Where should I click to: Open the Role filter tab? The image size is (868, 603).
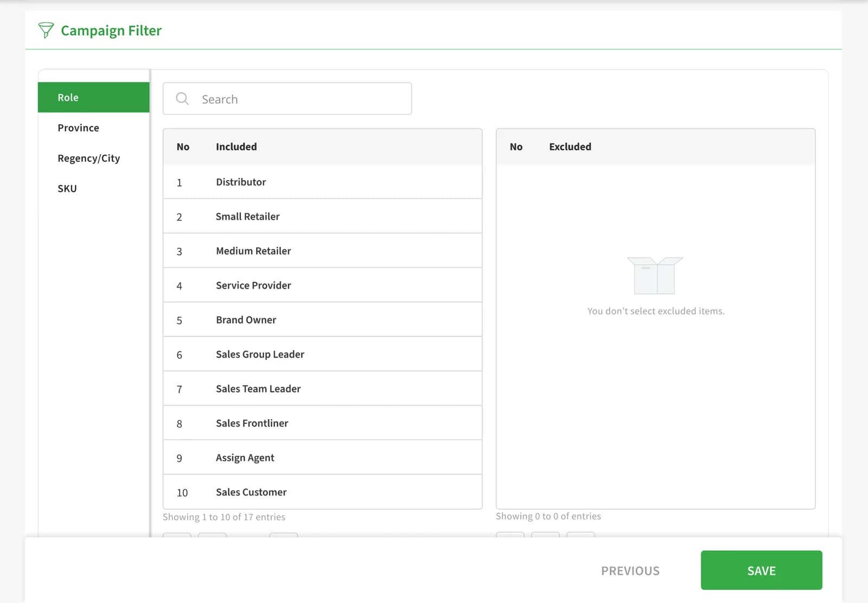point(93,98)
